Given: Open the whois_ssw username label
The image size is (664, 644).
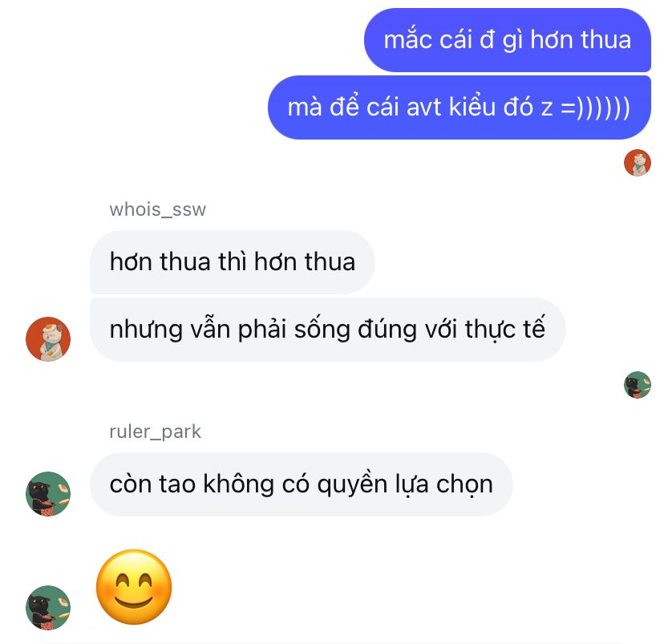Looking at the screenshot, I should tap(157, 209).
